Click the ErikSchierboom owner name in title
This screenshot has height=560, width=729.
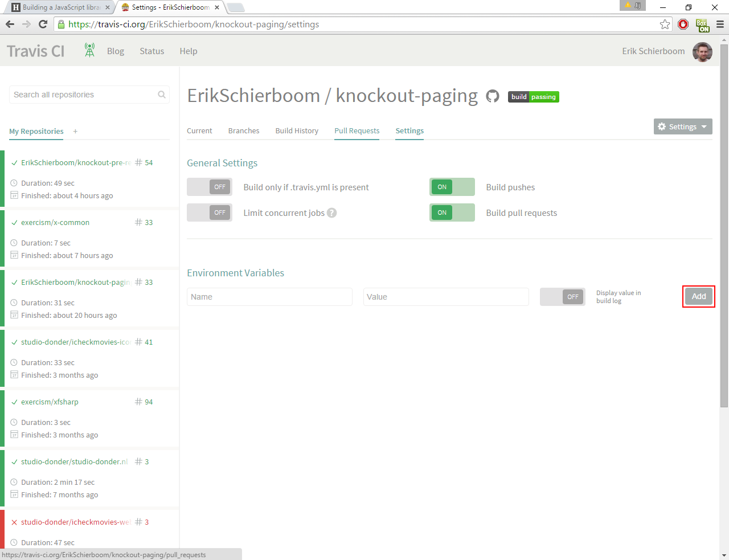coord(253,96)
